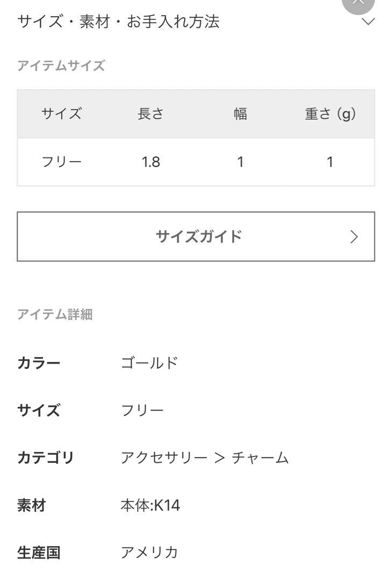Click the ゴールド color value
Screen dimensions: 392x580
pos(149,363)
